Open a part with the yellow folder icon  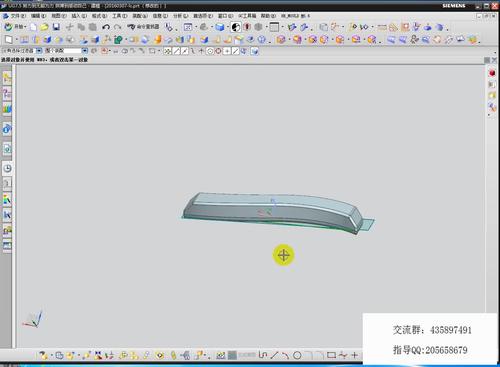[x=45, y=27]
